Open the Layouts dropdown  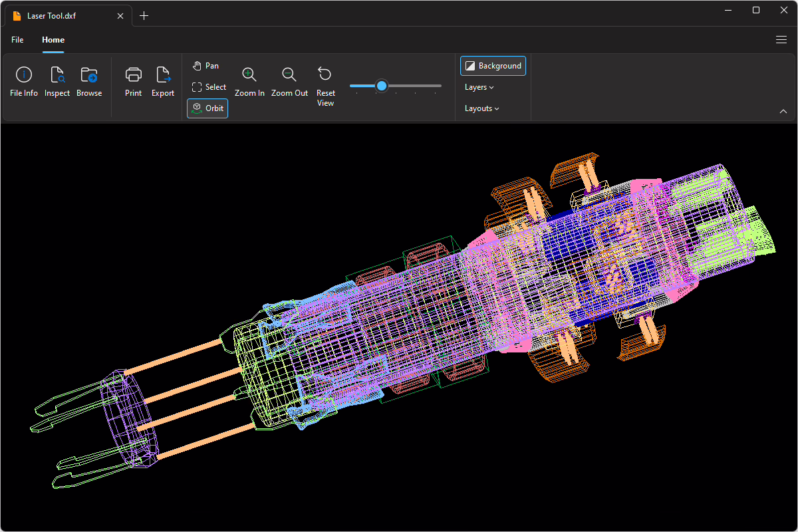click(x=481, y=108)
